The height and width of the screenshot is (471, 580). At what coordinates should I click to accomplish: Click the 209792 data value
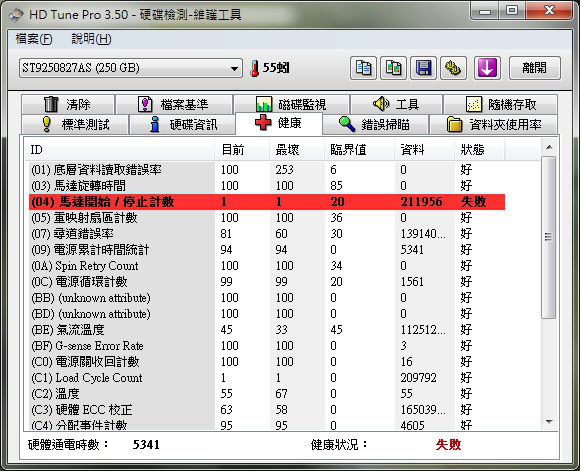click(x=418, y=378)
